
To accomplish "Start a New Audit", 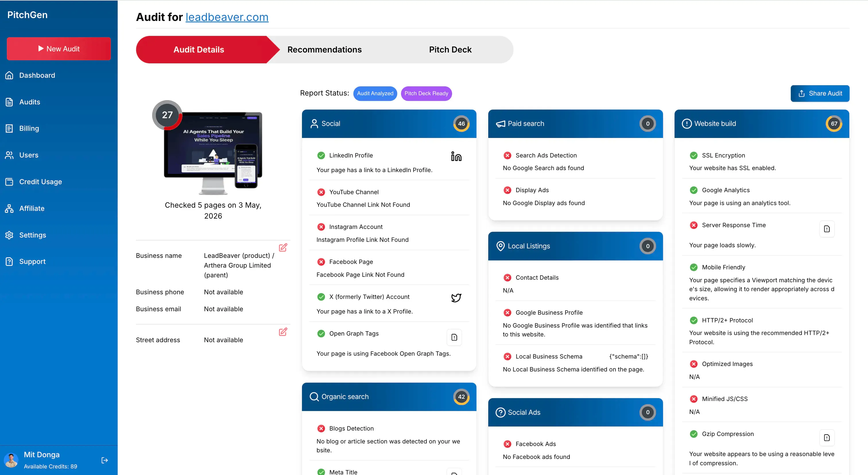I will coord(59,49).
